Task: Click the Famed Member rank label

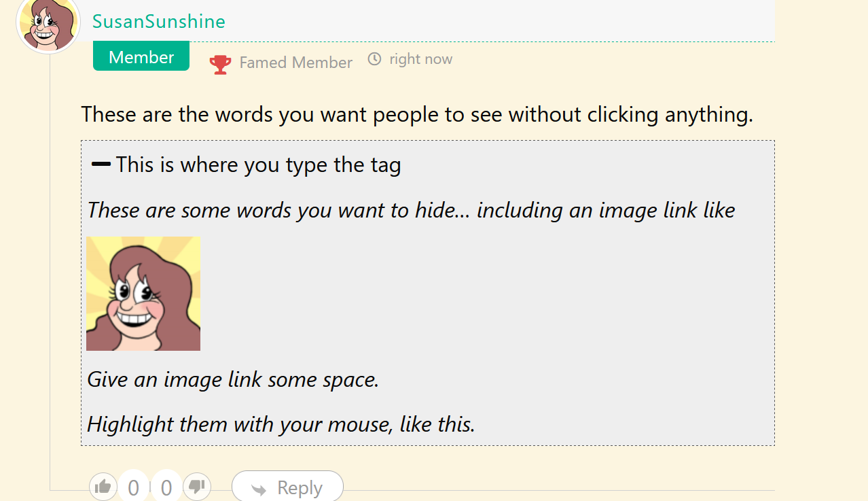Action: coord(296,63)
